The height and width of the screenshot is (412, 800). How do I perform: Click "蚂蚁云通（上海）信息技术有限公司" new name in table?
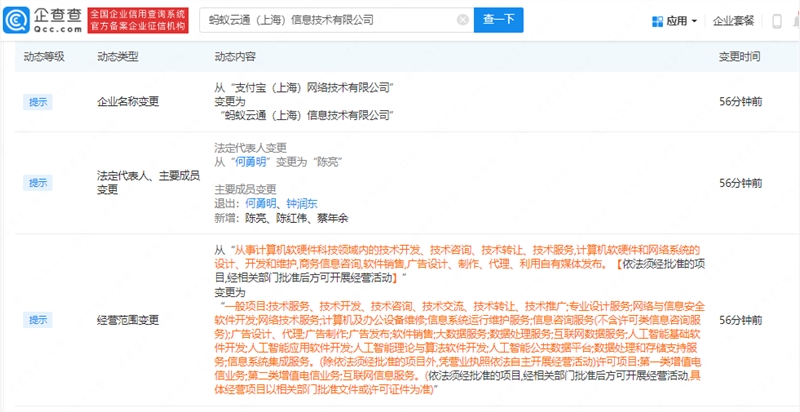308,115
